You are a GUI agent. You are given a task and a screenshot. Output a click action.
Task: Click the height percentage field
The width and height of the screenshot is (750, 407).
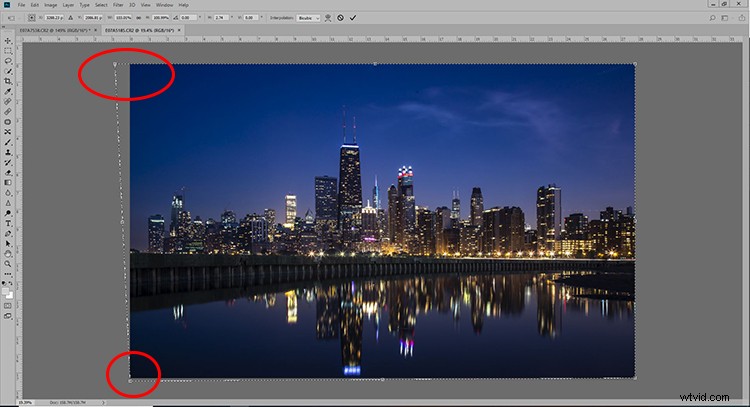(161, 18)
